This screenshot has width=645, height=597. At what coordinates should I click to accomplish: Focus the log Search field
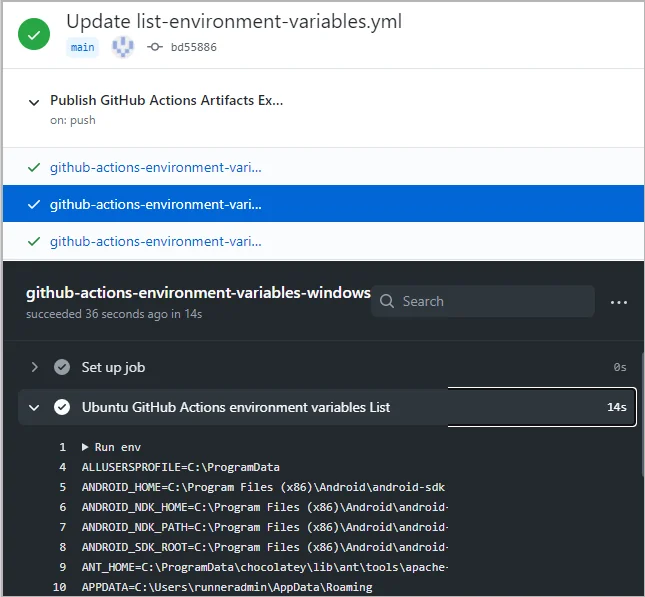tap(483, 301)
